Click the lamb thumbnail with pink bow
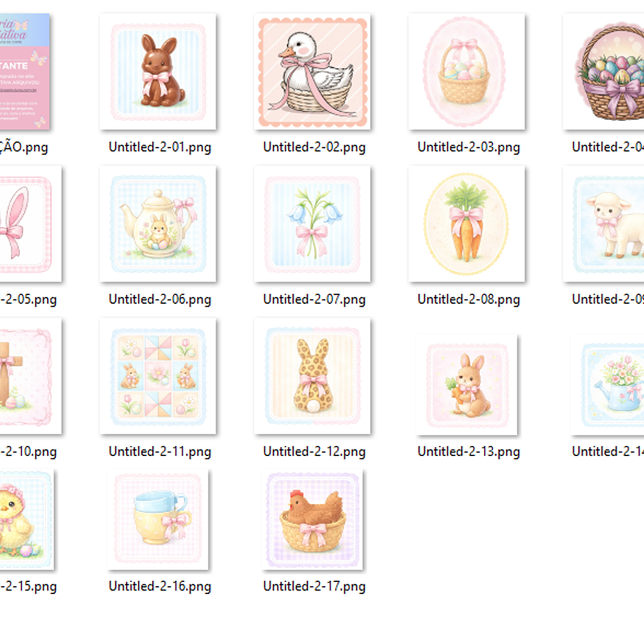 pos(603,224)
